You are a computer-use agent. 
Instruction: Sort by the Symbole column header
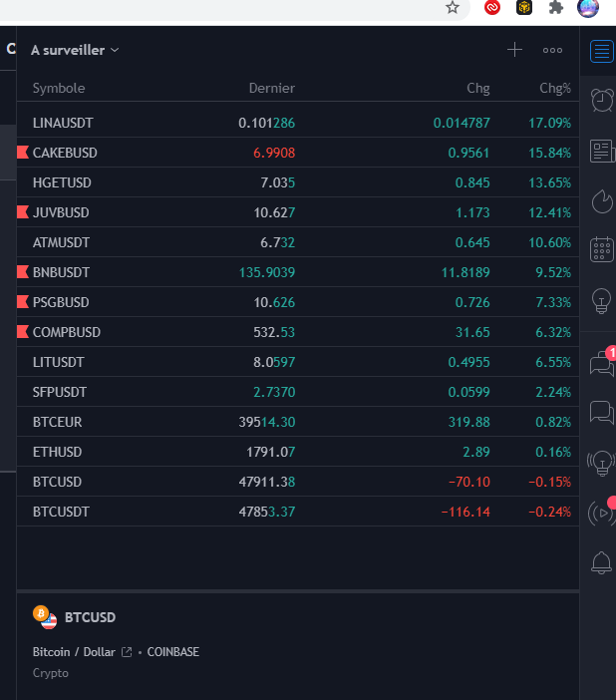tap(59, 88)
